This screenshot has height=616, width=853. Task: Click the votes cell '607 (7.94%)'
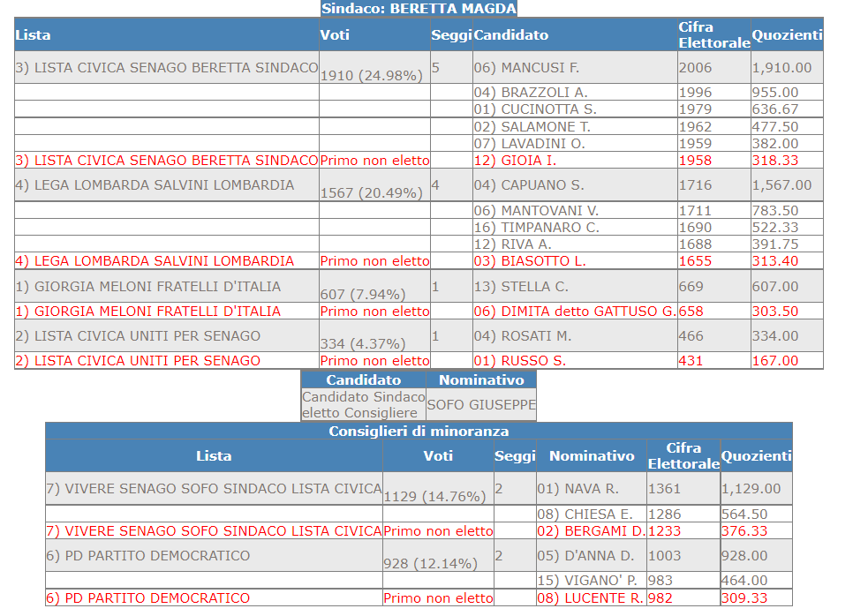coord(362,294)
